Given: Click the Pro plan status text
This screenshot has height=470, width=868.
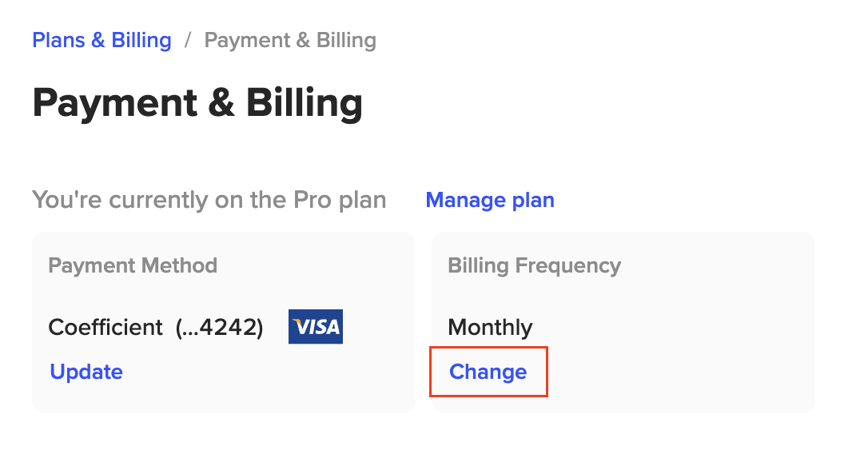Looking at the screenshot, I should 209,200.
